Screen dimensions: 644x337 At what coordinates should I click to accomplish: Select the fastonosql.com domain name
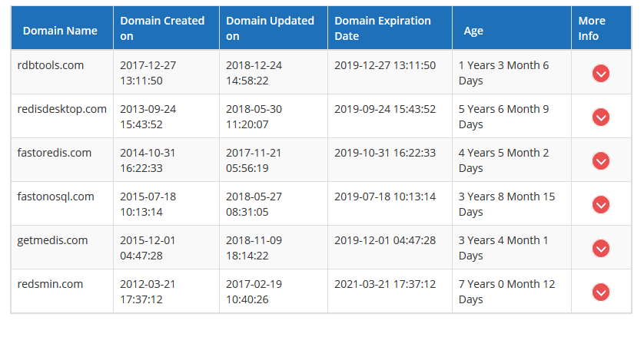56,197
